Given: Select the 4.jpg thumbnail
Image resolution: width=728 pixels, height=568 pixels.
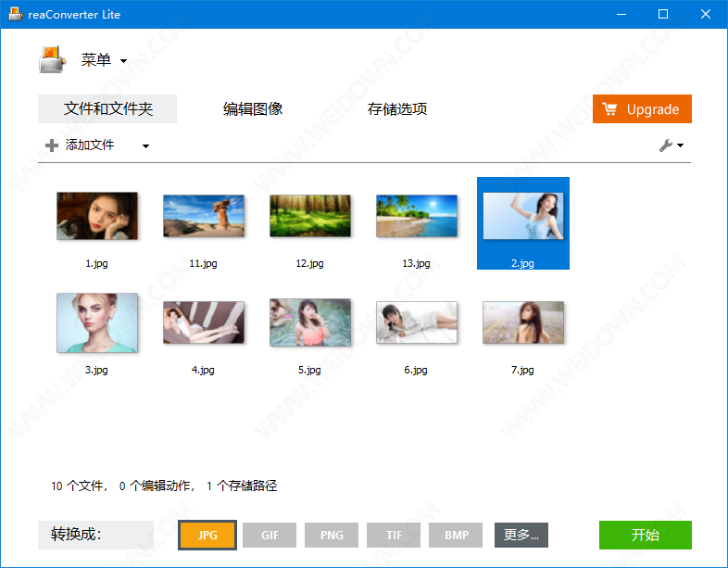Looking at the screenshot, I should [204, 322].
